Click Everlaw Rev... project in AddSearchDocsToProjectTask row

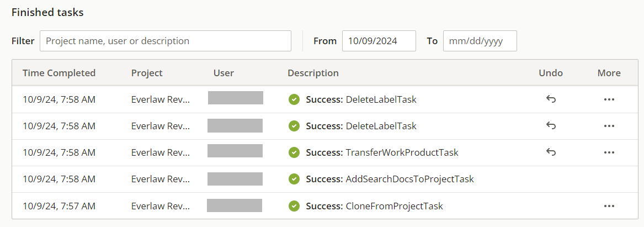pos(161,180)
